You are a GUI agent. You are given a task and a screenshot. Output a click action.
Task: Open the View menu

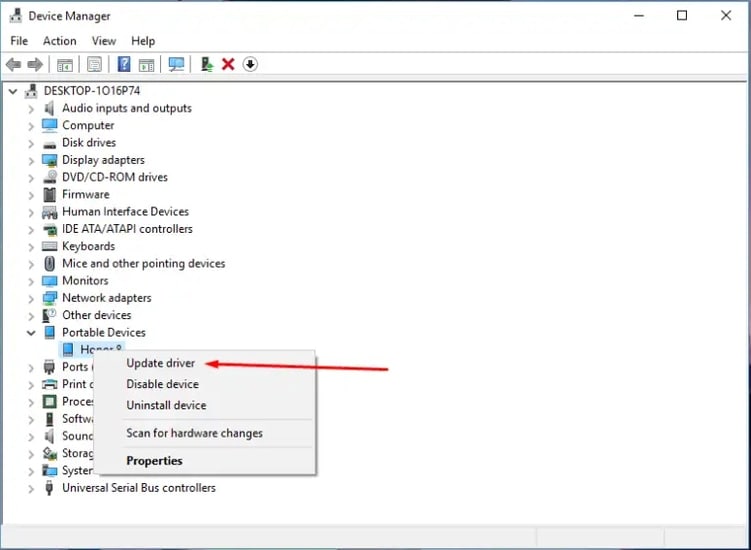(x=103, y=41)
